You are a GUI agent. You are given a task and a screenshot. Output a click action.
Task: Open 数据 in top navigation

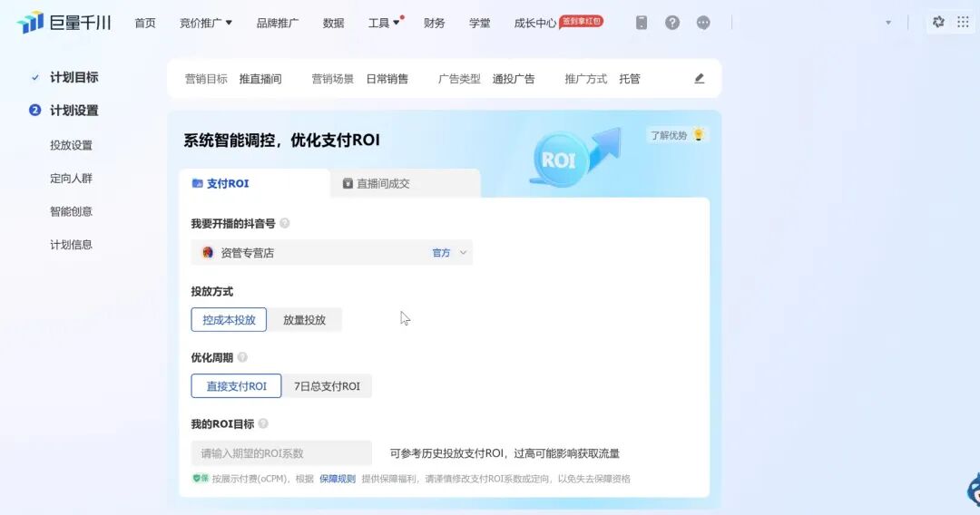pyautogui.click(x=333, y=23)
